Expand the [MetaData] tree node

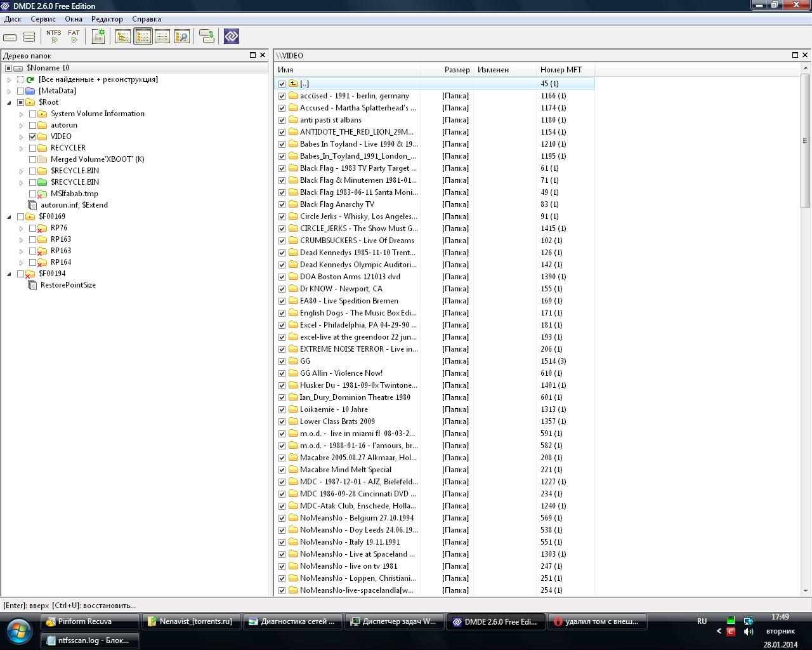(10, 91)
